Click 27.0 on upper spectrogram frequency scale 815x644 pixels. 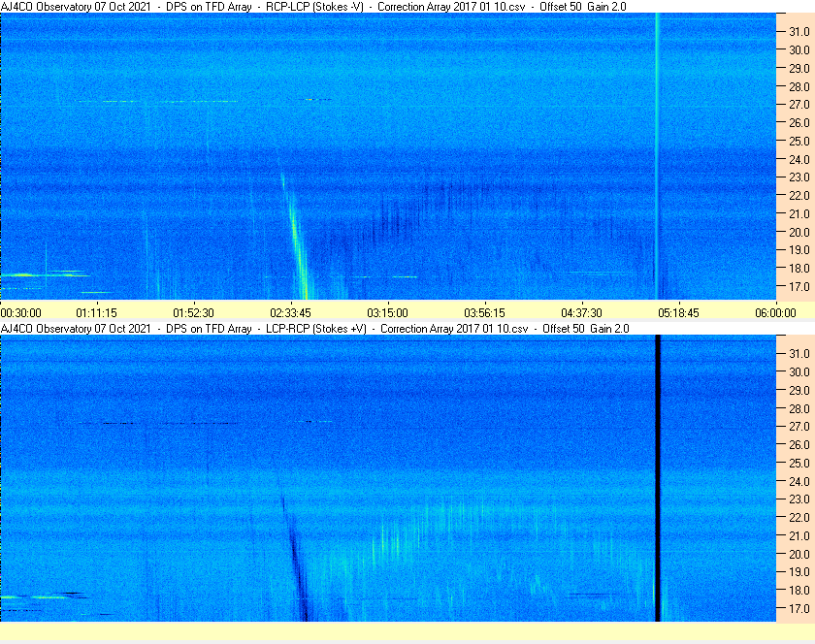[799, 105]
